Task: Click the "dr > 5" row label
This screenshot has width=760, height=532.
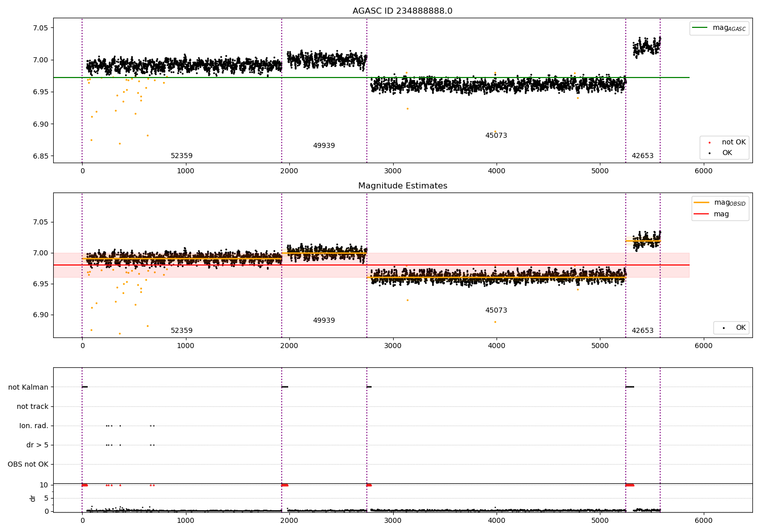Action: (x=37, y=445)
